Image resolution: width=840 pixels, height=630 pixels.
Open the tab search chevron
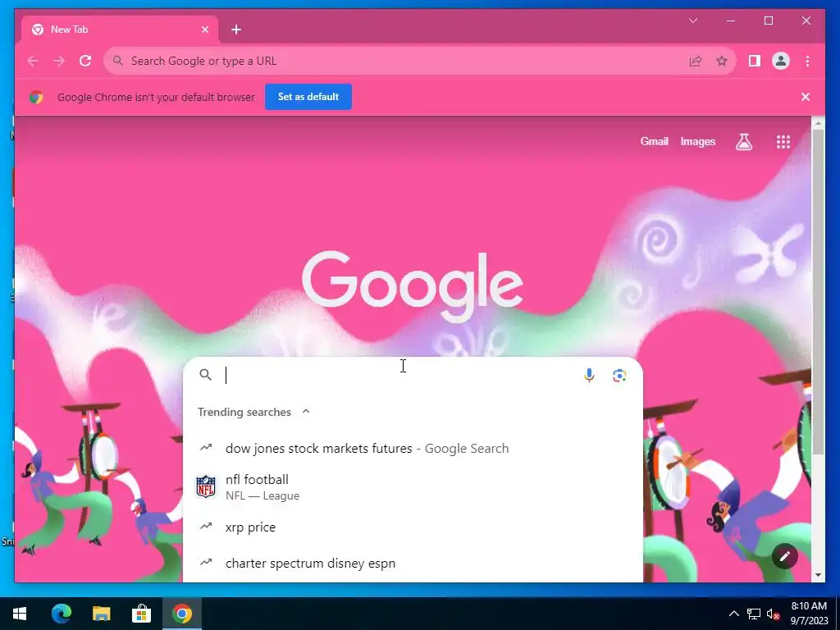pyautogui.click(x=692, y=21)
